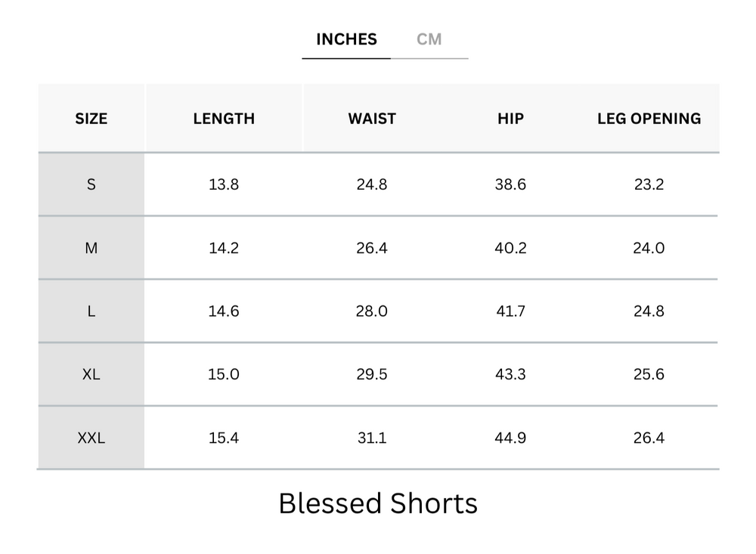The width and height of the screenshot is (756, 554).
Task: Select the L size row label
Action: coord(91,311)
